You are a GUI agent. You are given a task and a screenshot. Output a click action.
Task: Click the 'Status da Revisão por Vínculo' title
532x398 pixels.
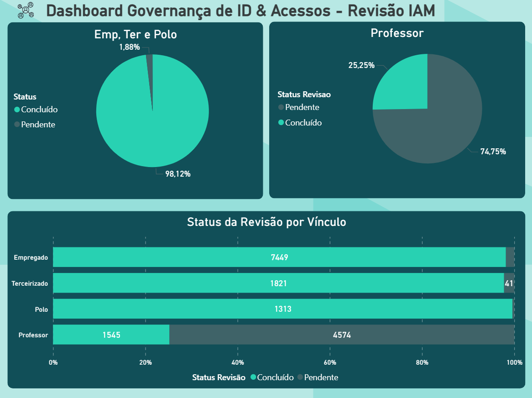(266, 222)
